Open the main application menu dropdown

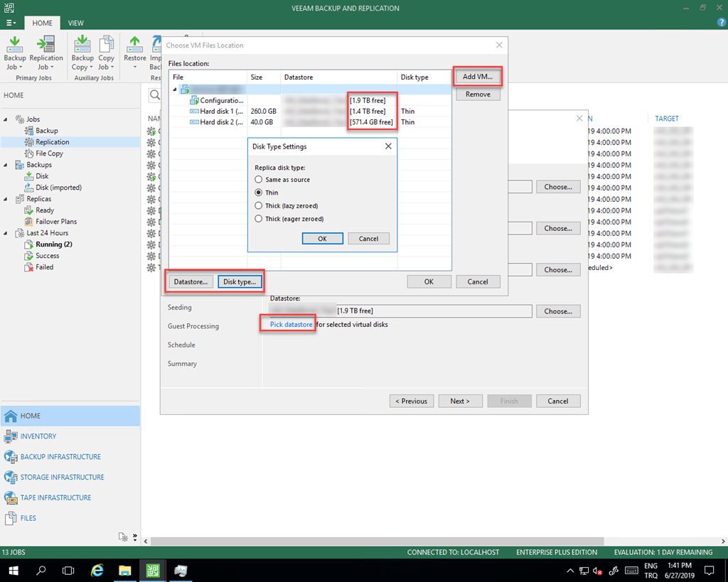point(10,23)
